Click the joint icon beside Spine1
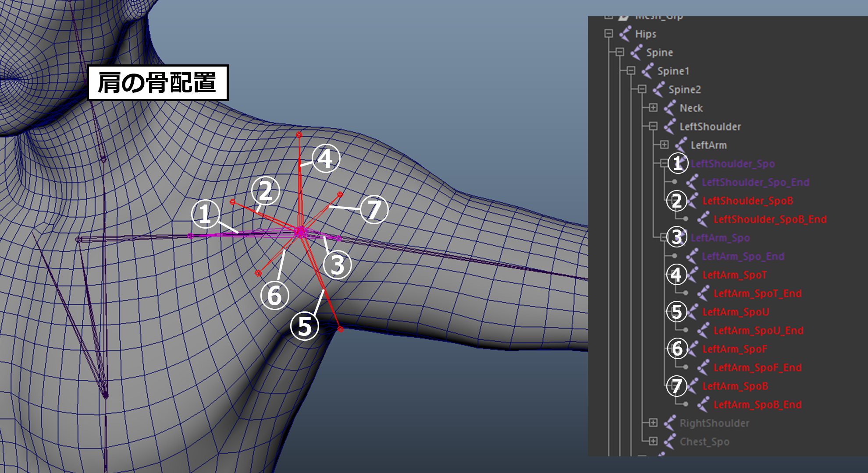This screenshot has height=473, width=868. coord(647,71)
